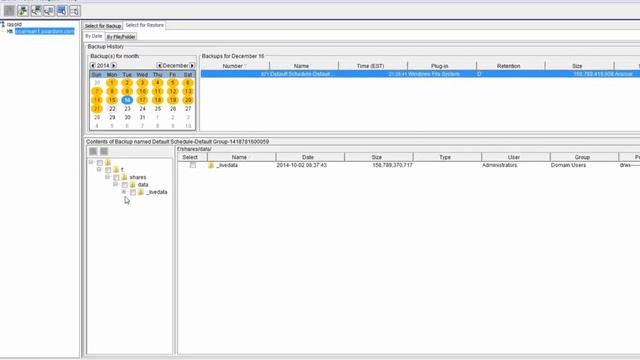Image resolution: width=640 pixels, height=360 pixels.
Task: Click the last toolbar icon with pointing hand
Action: click(x=75, y=11)
